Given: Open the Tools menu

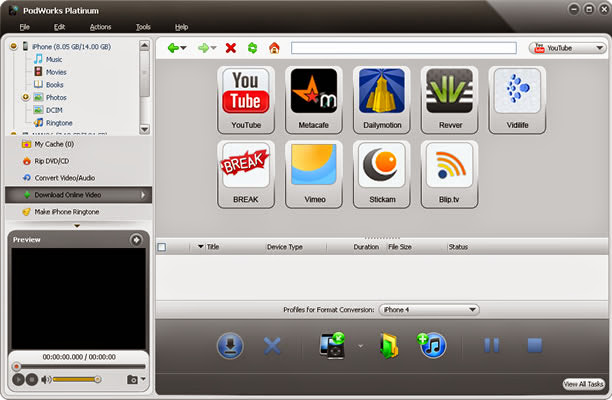Looking at the screenshot, I should (143, 26).
